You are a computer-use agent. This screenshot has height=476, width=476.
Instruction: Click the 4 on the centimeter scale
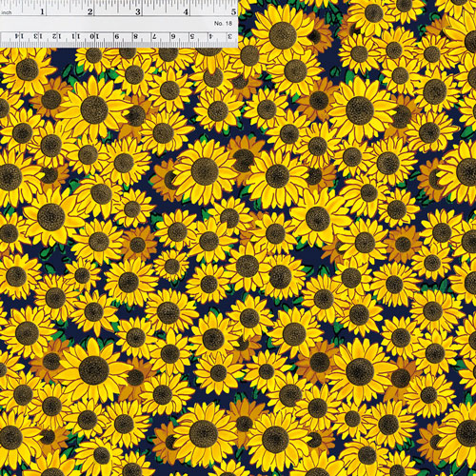(210, 36)
